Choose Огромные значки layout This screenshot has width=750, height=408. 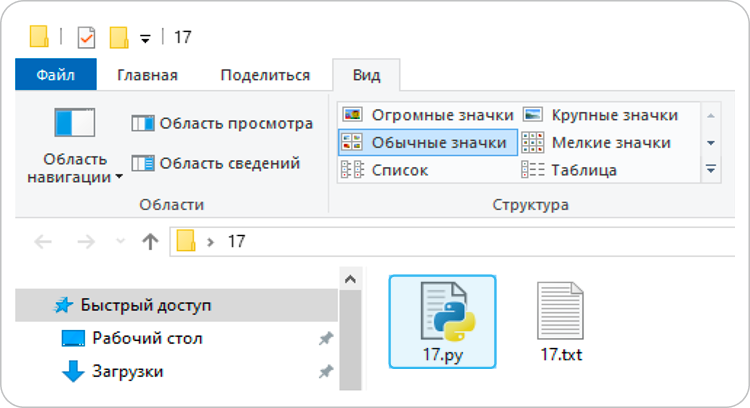tap(428, 115)
